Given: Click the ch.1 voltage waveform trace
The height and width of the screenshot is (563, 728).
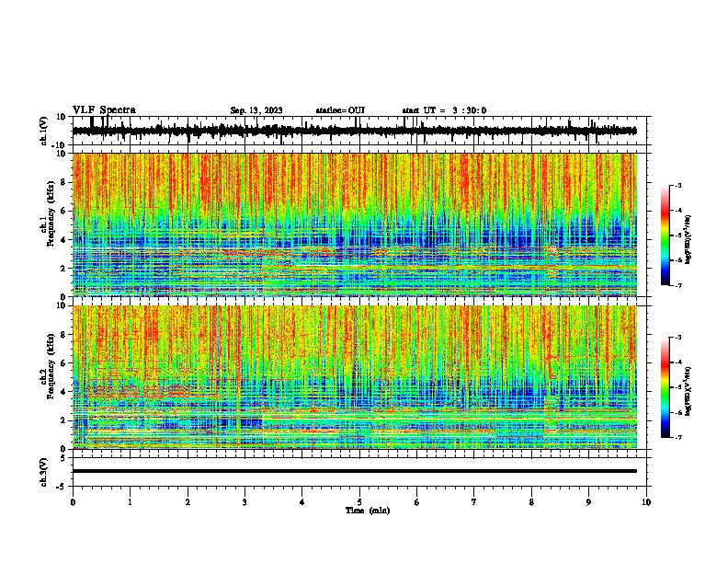Looking at the screenshot, I should [354, 131].
